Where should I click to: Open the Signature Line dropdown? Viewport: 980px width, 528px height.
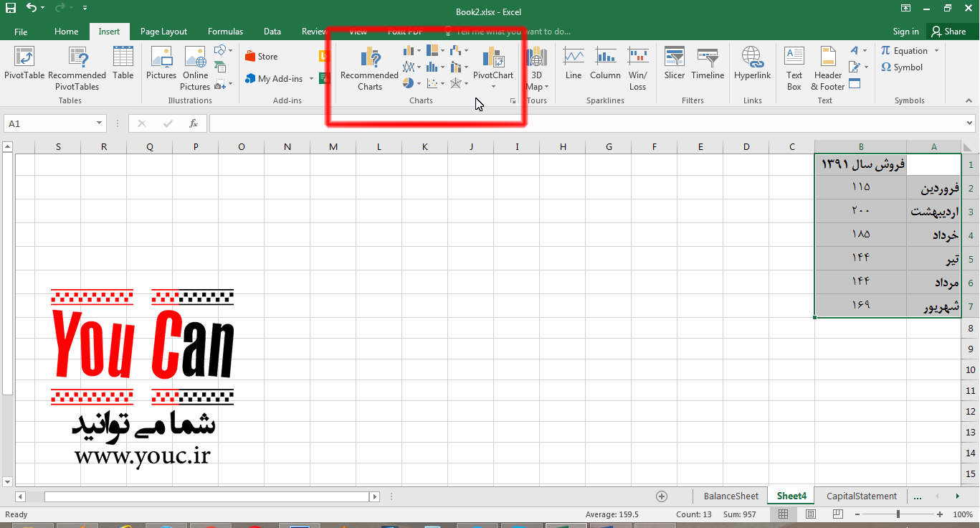tap(858, 67)
